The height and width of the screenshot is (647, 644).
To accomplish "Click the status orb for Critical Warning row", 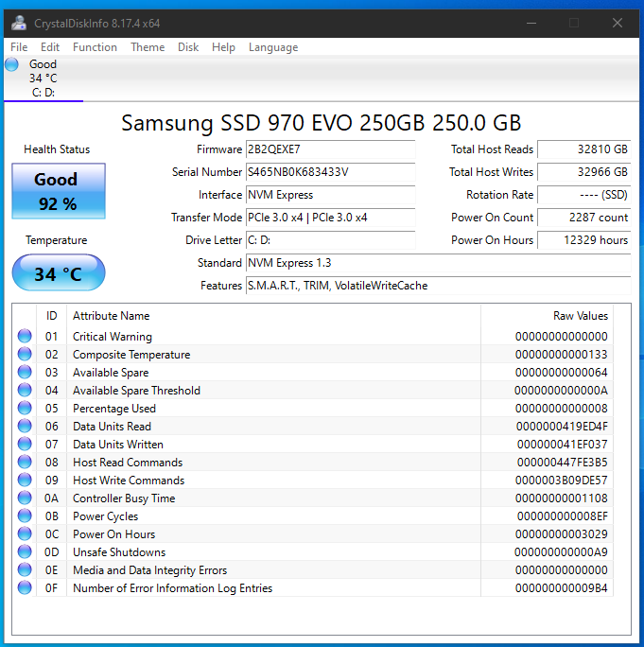I will [x=25, y=336].
